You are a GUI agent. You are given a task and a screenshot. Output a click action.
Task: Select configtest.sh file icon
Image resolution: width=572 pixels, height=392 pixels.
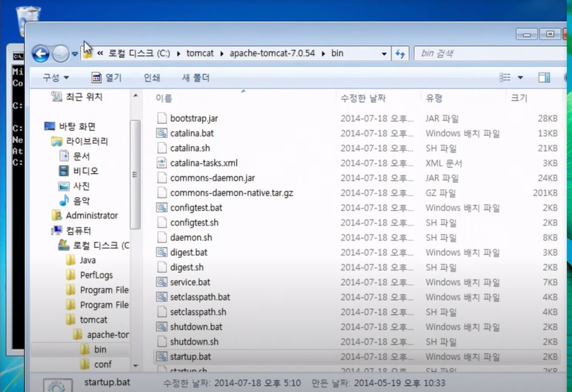(x=161, y=223)
